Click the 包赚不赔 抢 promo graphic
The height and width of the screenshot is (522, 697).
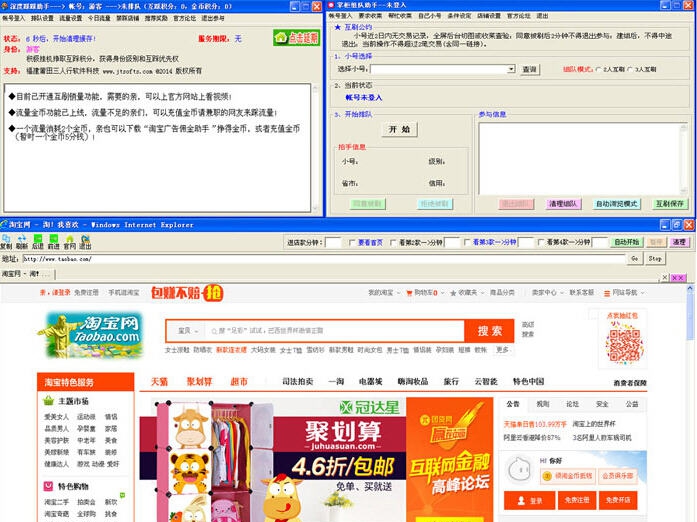[187, 293]
